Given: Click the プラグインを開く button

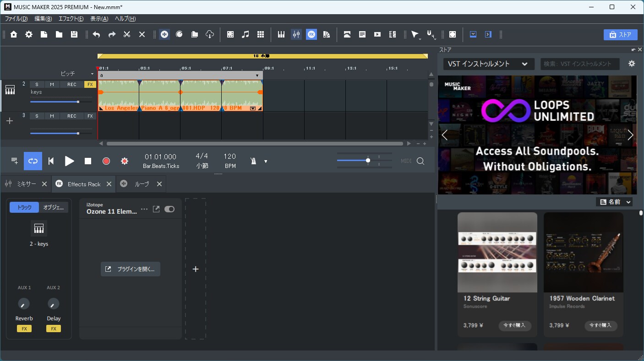Looking at the screenshot, I should (131, 269).
